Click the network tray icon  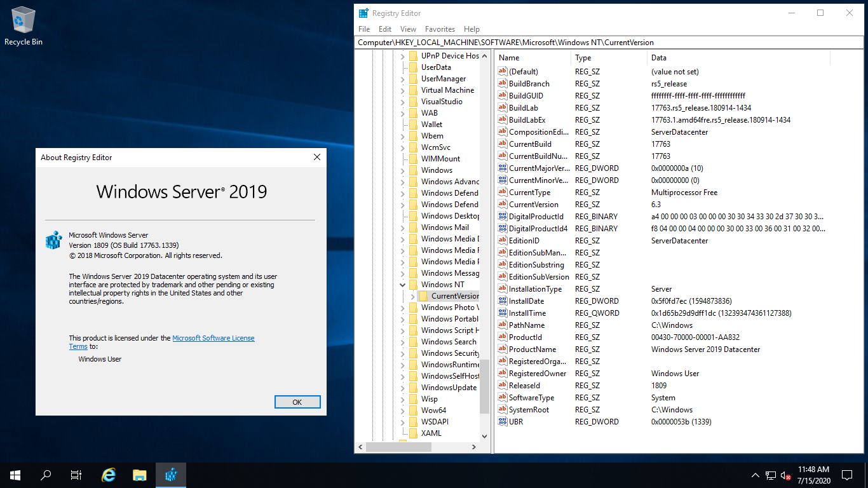[x=771, y=475]
